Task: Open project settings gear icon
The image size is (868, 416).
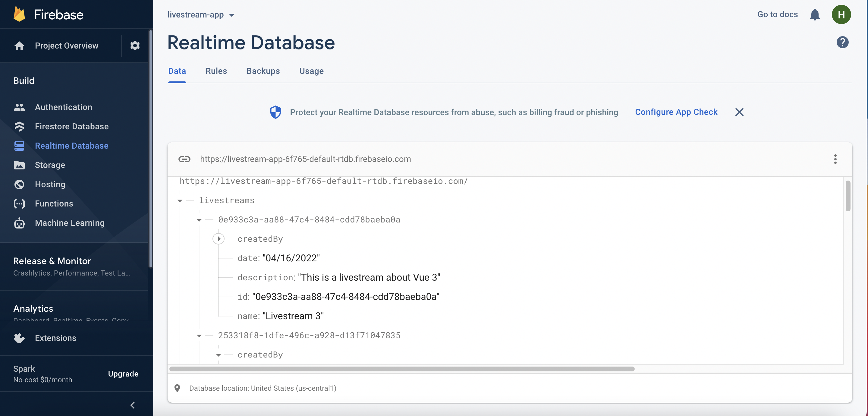Action: [x=135, y=46]
